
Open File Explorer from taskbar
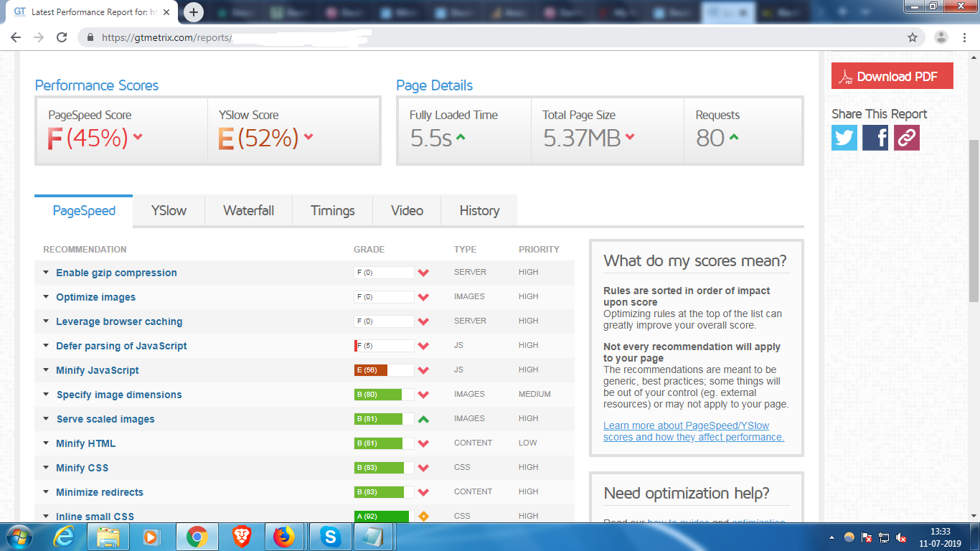(x=108, y=537)
